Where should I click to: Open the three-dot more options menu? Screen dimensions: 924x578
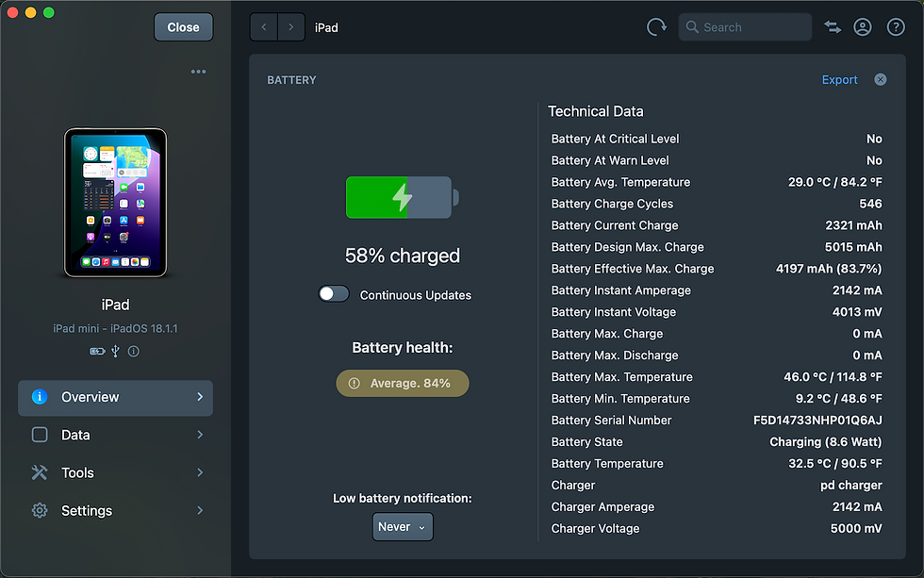pyautogui.click(x=199, y=72)
